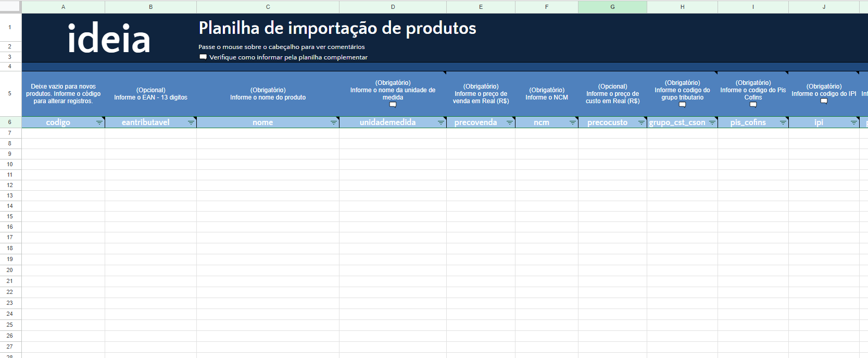868x358 pixels.
Task: Expand the filter on the nome column
Action: (x=334, y=122)
